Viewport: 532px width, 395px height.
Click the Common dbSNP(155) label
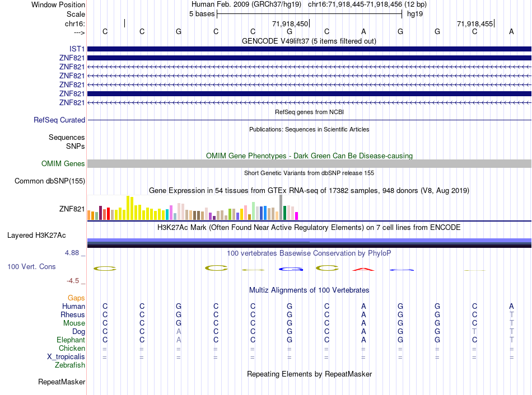(x=49, y=181)
